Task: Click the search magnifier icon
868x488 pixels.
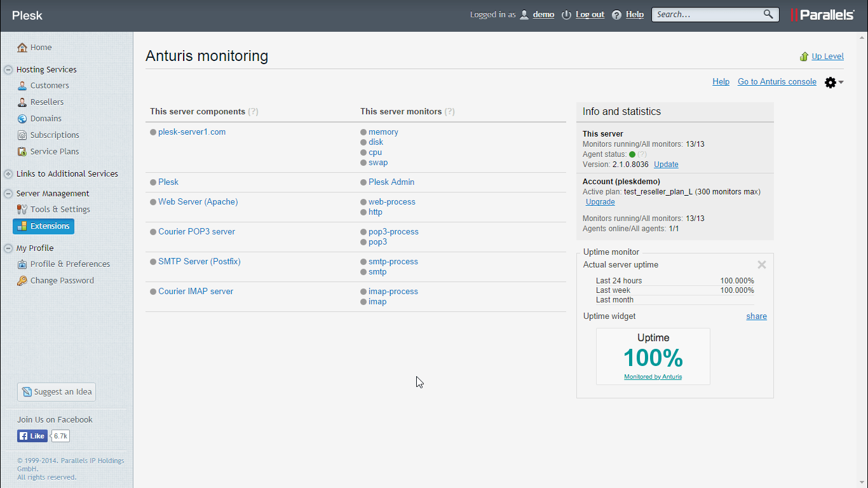Action: click(x=769, y=14)
